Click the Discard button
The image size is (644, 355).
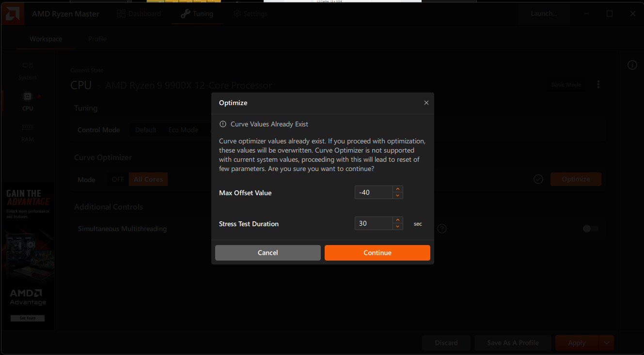pyautogui.click(x=446, y=343)
